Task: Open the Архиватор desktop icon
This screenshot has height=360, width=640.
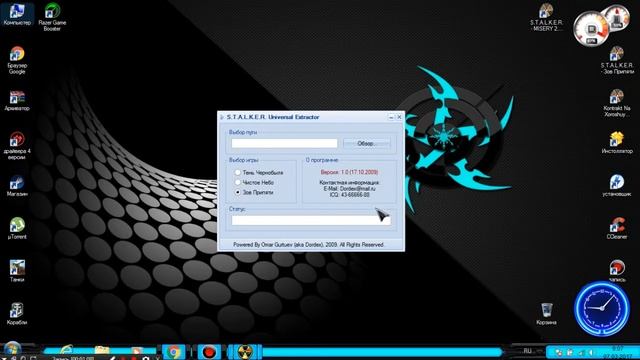Action: point(17,101)
